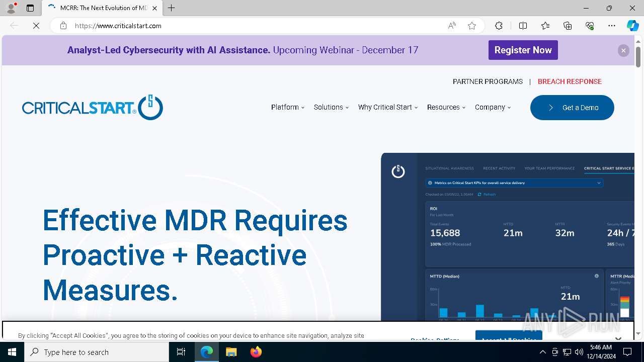This screenshot has height=362, width=644.
Task: Open the PARTNER PROGRAMS link
Action: point(488,81)
